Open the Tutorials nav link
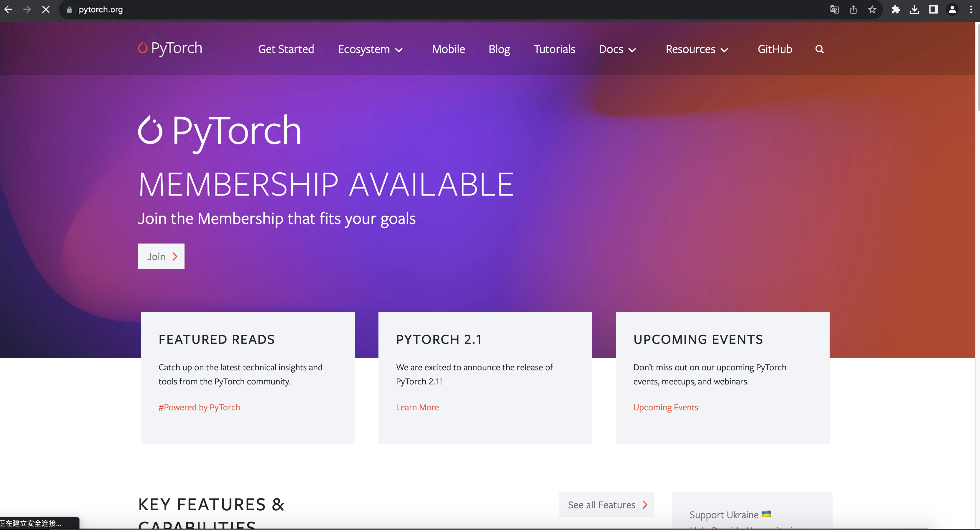Screen dimensions: 980x530 [x=554, y=49]
